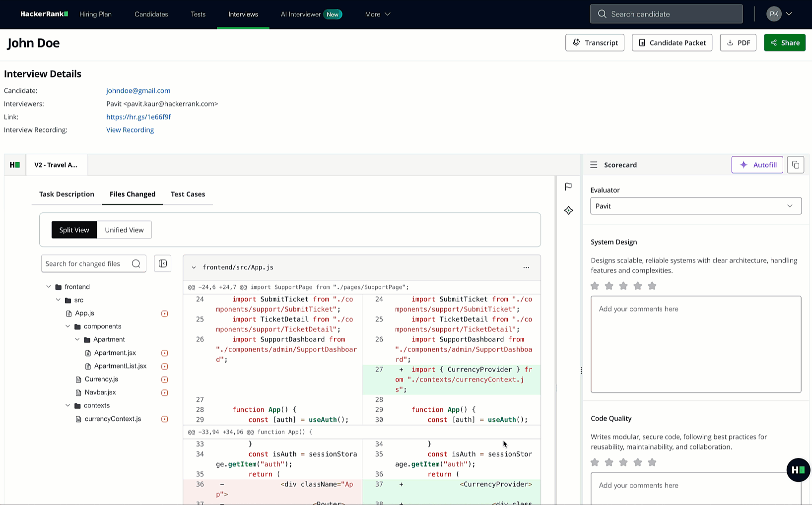
Task: Collapse the frontend folder
Action: (49, 286)
